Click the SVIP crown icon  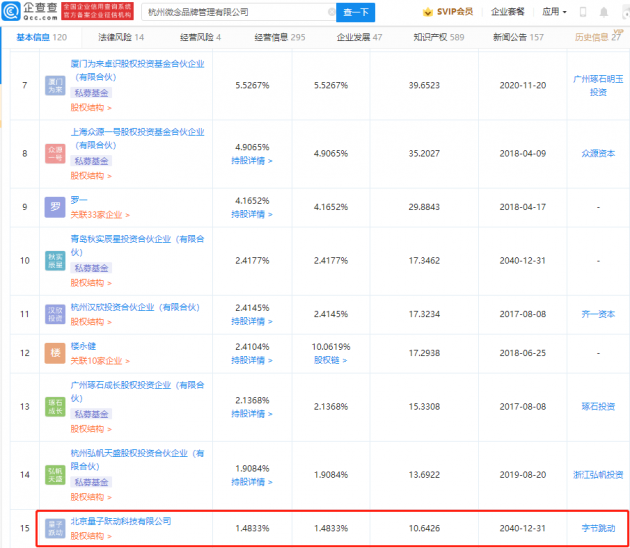pyautogui.click(x=428, y=12)
